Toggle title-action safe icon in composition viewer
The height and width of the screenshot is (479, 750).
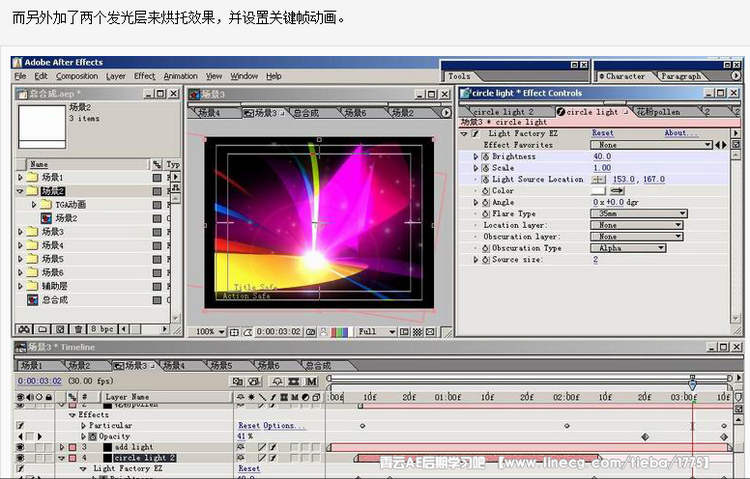click(234, 332)
